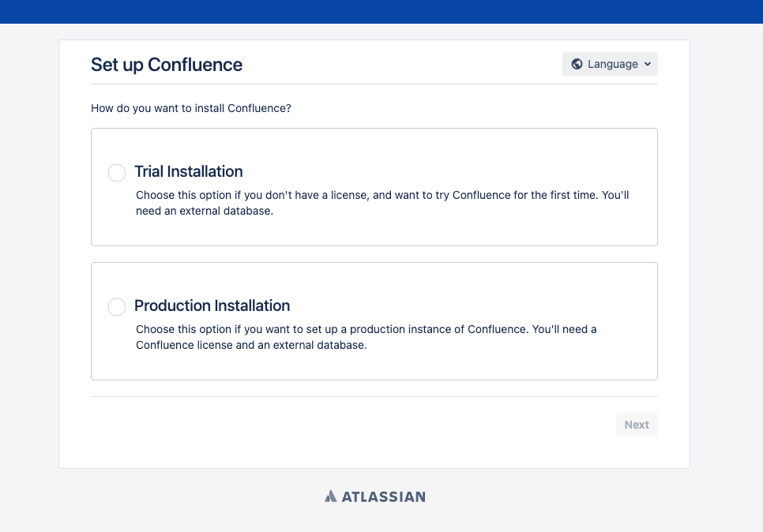Select the Trial Installation radio button
This screenshot has height=532, width=763.
[x=117, y=173]
